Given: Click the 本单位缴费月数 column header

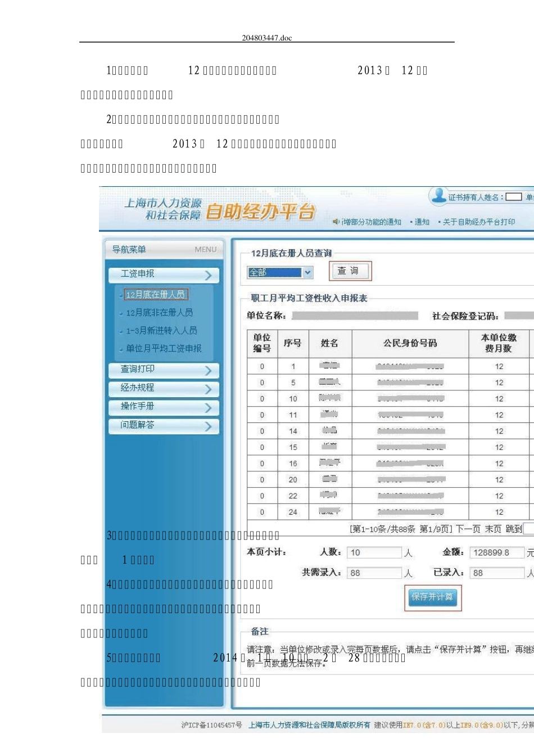Looking at the screenshot, I should [x=499, y=343].
